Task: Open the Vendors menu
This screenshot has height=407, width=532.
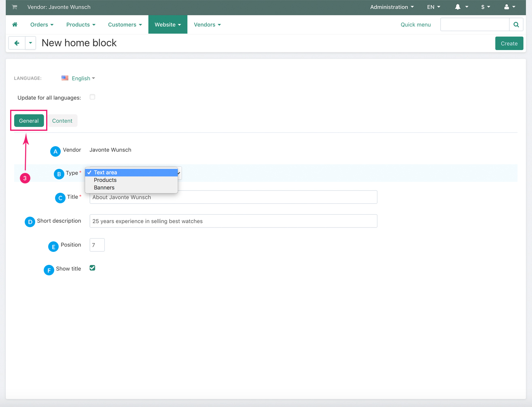Action: point(207,25)
